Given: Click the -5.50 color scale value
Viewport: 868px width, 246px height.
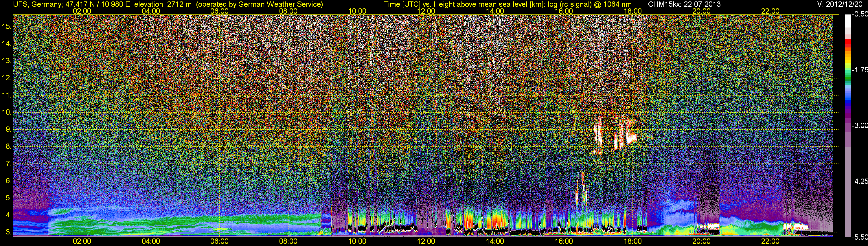Looking at the screenshot, I should point(860,237).
